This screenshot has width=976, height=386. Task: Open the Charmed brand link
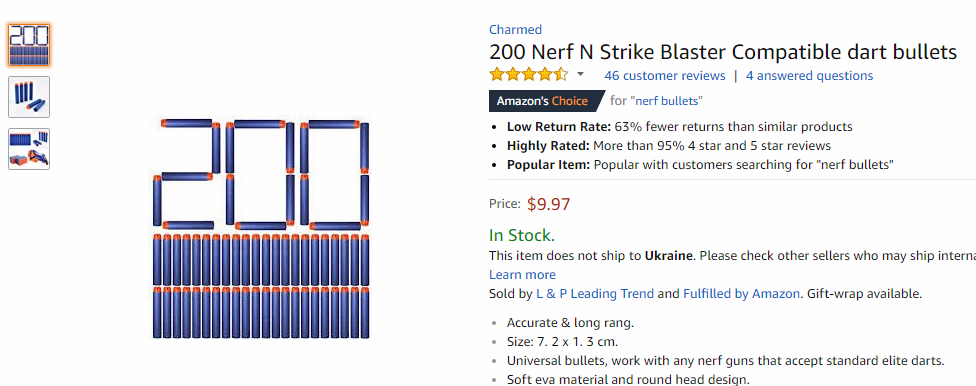pyautogui.click(x=515, y=29)
